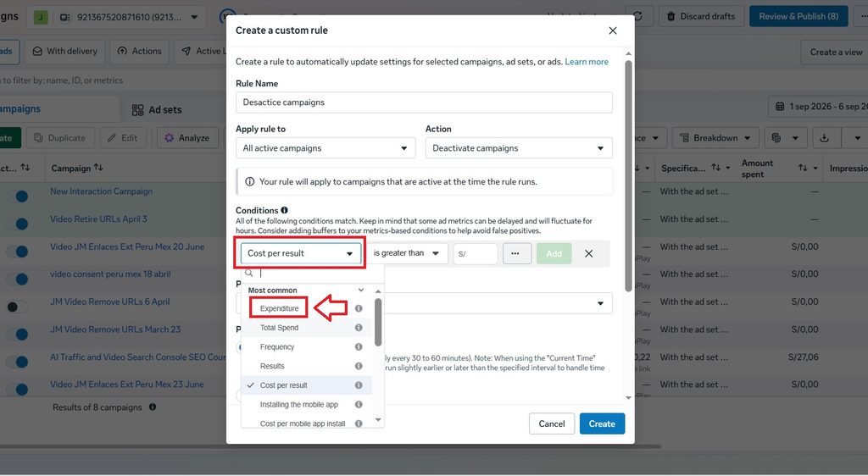
Task: Click the S/ value input field
Action: pos(476,254)
